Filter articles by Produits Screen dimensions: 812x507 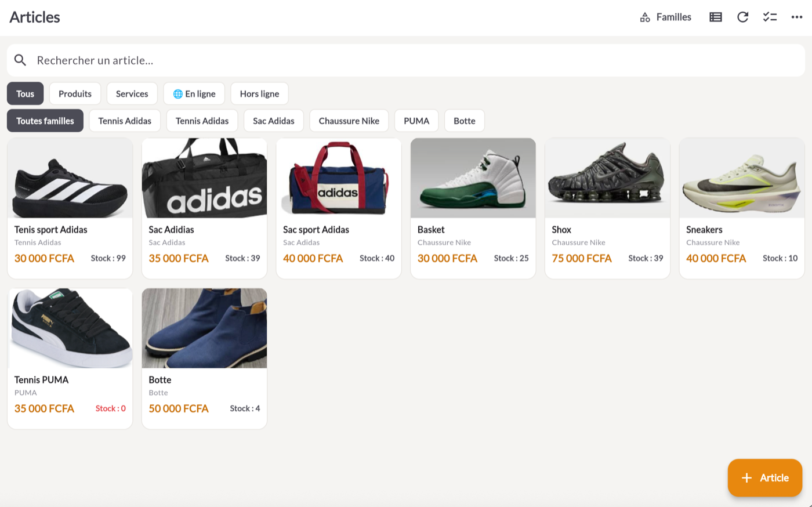tap(75, 94)
